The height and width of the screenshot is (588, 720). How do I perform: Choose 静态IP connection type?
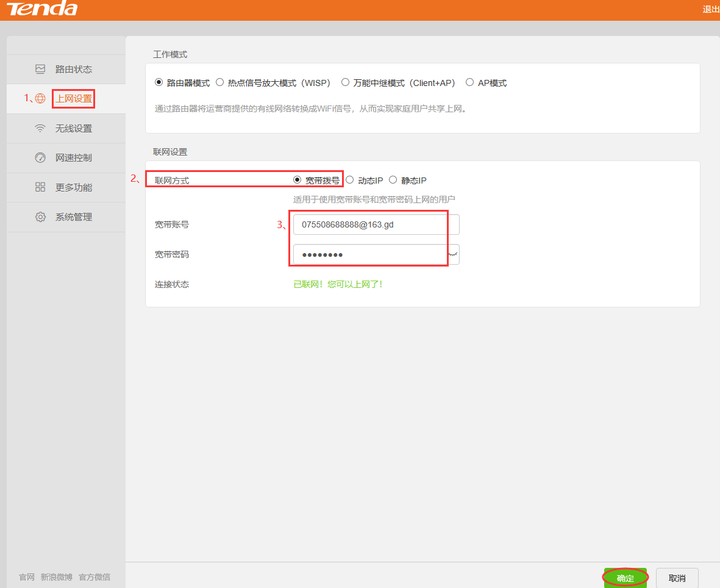(x=393, y=180)
